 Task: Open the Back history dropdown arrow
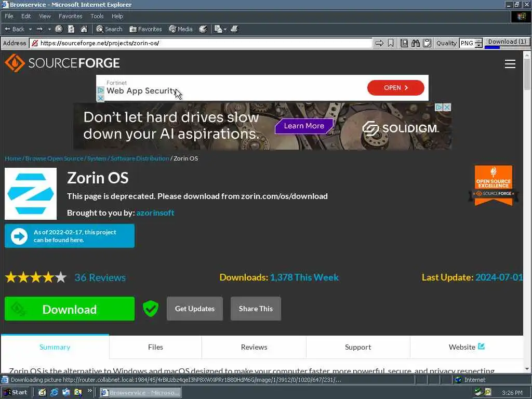click(x=30, y=29)
